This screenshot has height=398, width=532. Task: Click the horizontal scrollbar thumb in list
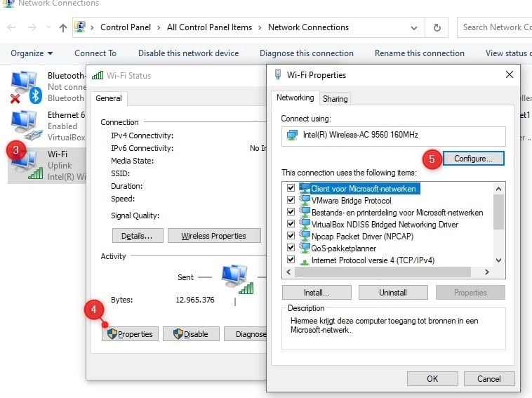(383, 272)
